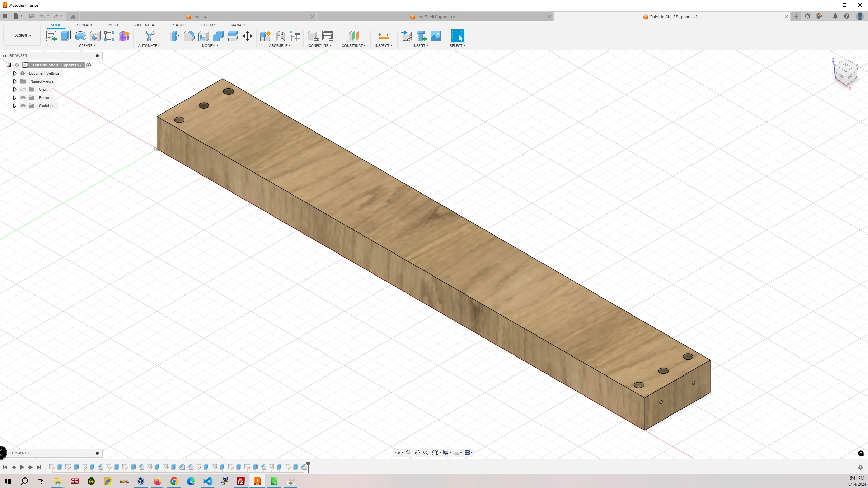Expand the Sketches node
The width and height of the screenshot is (868, 488).
15,106
